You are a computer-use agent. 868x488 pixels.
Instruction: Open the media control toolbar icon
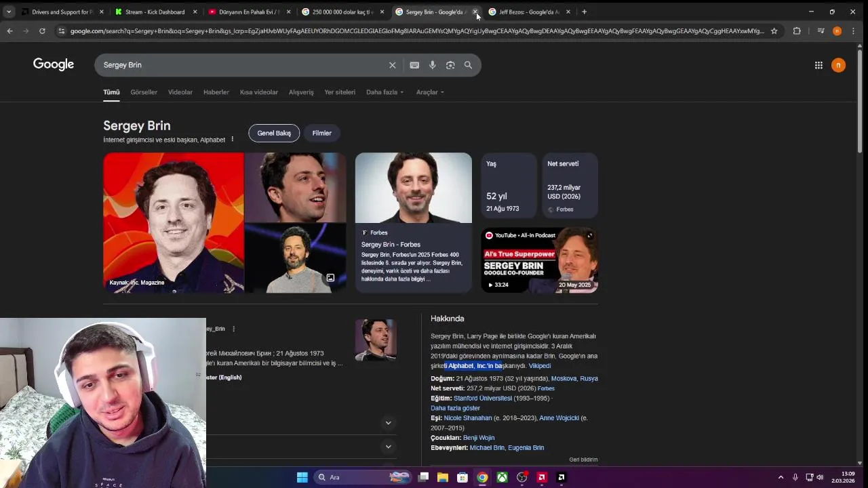coord(821,31)
